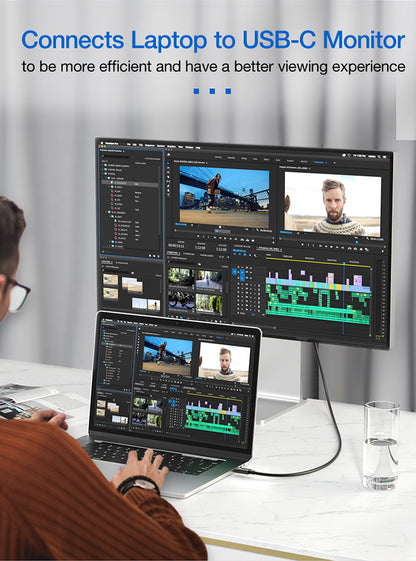This screenshot has height=561, width=416.
Task: Open the Help menu on the monitor
Action: tap(198, 148)
